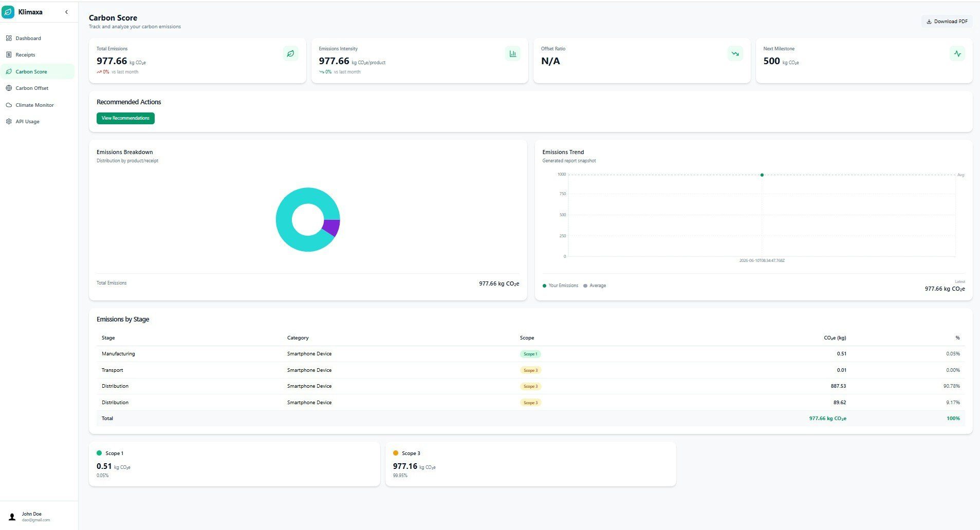The width and height of the screenshot is (980, 530).
Task: Click the 90.78% percentage cell
Action: click(952, 386)
